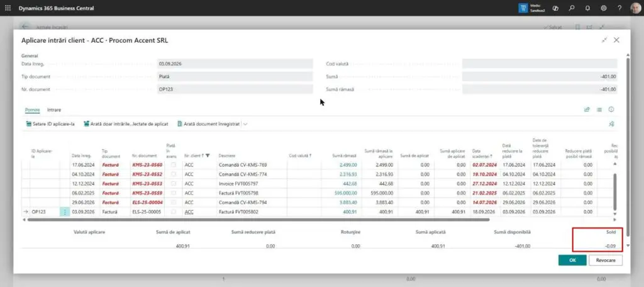644x287 pixels.
Task: Click the dialog's vertical scrollbar
Action: coord(628,148)
